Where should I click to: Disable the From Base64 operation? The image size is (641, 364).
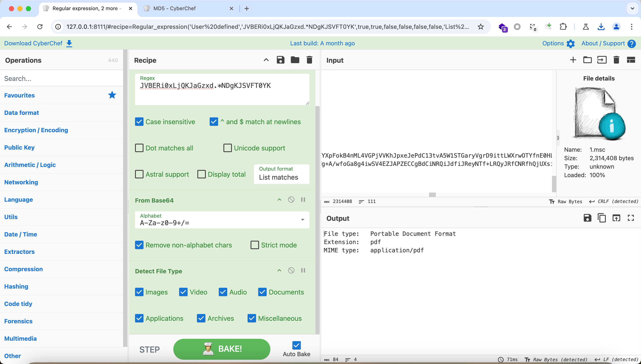[291, 200]
